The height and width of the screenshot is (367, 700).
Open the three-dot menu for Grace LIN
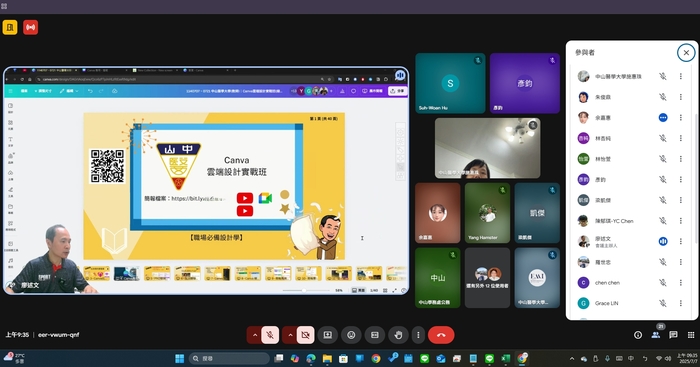681,303
